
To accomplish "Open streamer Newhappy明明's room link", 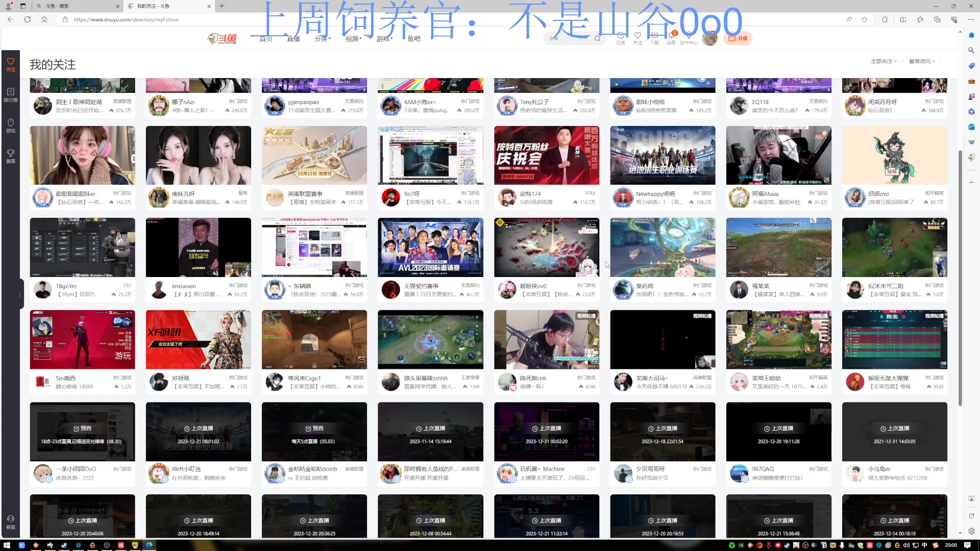I will [655, 194].
